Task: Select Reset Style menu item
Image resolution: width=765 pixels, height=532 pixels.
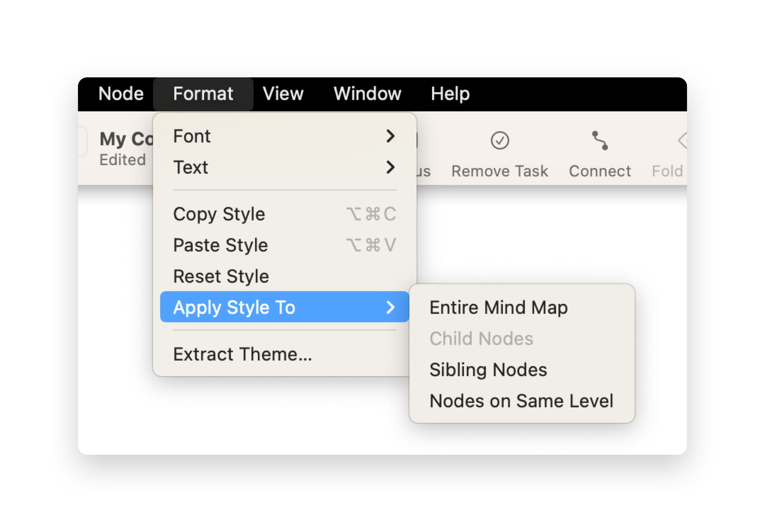Action: 221,276
